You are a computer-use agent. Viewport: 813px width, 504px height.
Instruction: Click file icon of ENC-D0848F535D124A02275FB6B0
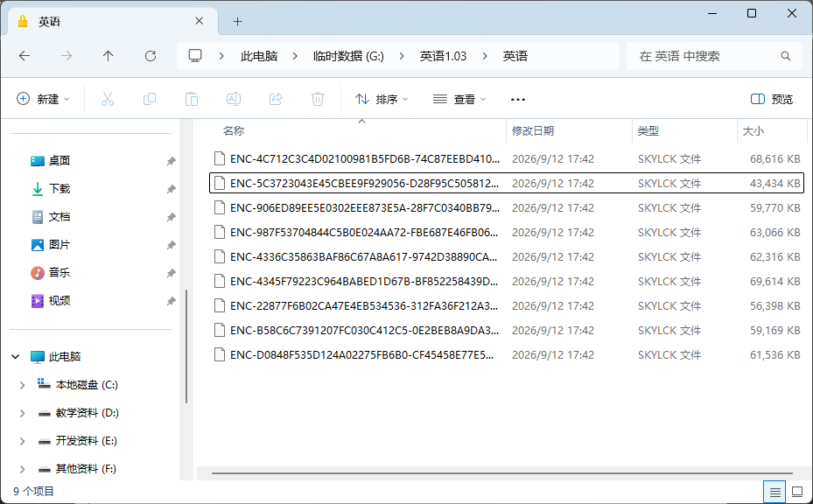pyautogui.click(x=220, y=354)
